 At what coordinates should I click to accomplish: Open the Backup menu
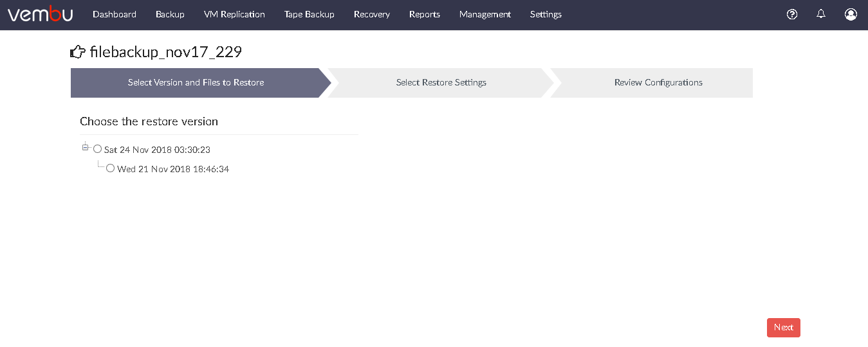pos(170,14)
